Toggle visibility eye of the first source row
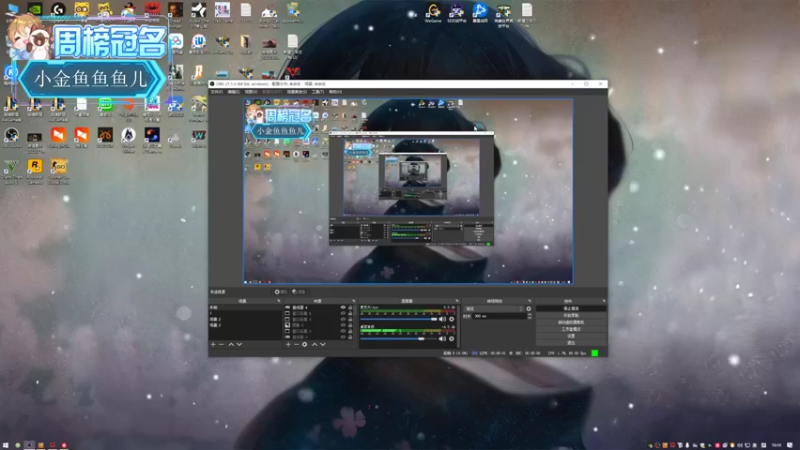The height and width of the screenshot is (450, 800). [343, 308]
